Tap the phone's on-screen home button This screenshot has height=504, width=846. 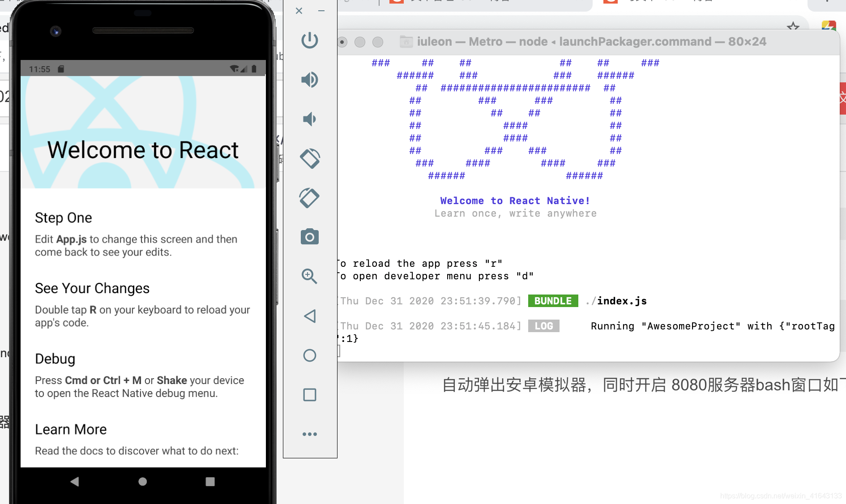point(142,482)
